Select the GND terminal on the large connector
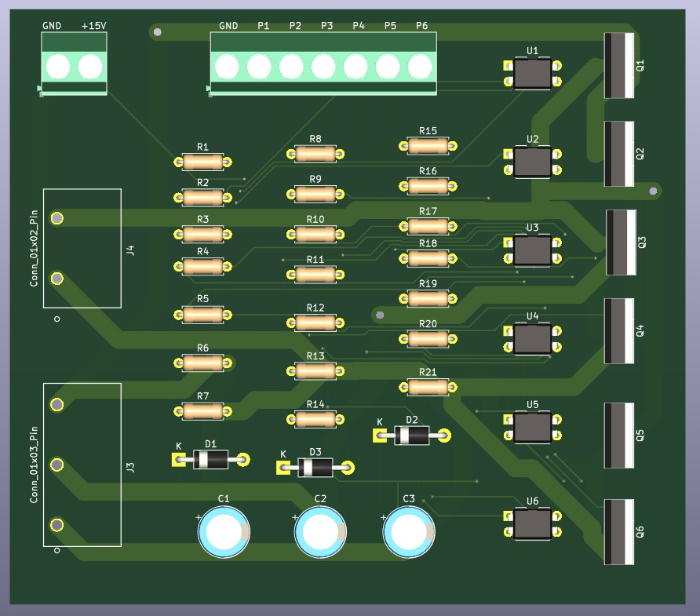700x616 pixels. (227, 66)
